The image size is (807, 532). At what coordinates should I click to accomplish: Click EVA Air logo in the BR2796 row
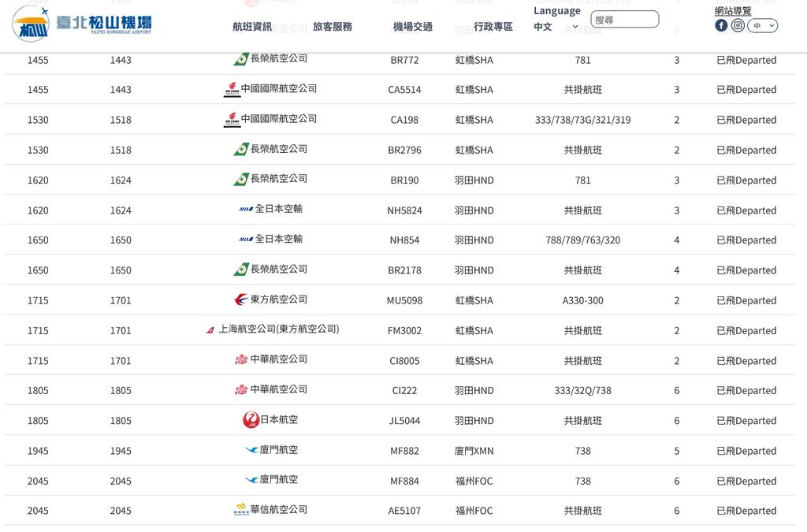pos(241,149)
